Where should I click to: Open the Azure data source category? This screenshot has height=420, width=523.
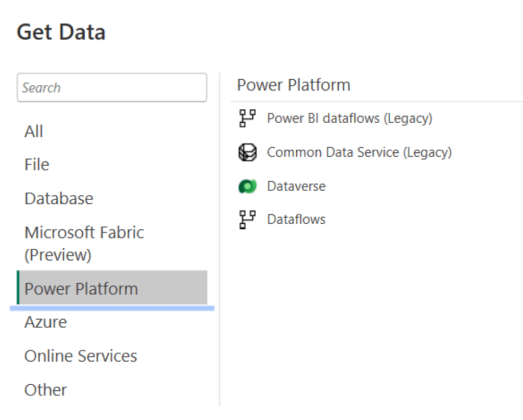tap(45, 322)
